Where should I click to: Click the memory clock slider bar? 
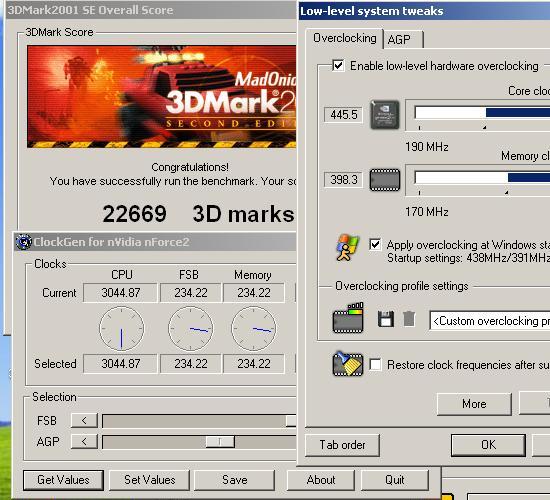pos(482,178)
